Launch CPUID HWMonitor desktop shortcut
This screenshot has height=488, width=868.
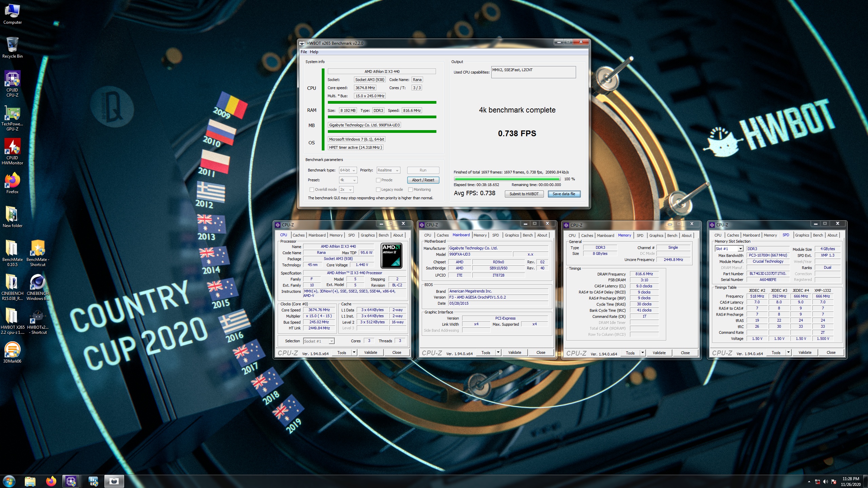pos(13,151)
